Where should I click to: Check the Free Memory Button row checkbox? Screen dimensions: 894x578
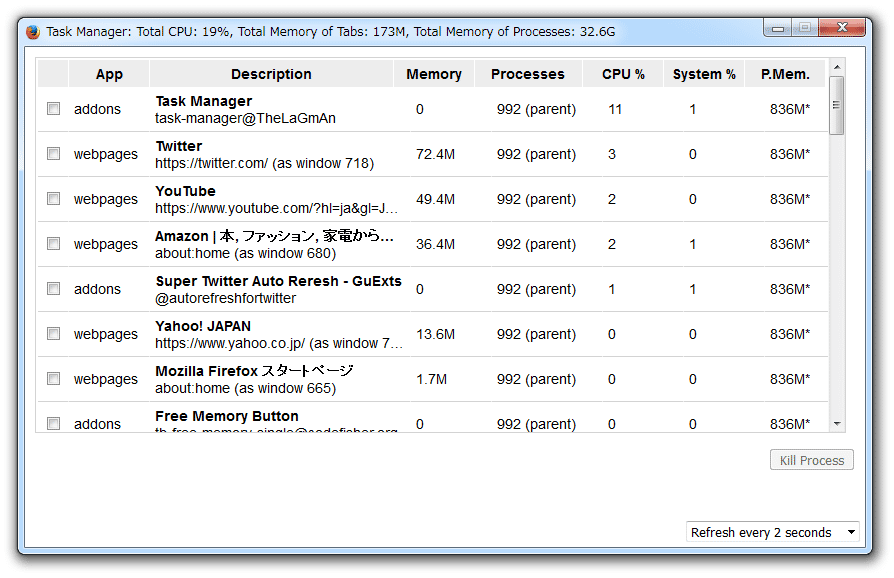pyautogui.click(x=54, y=424)
